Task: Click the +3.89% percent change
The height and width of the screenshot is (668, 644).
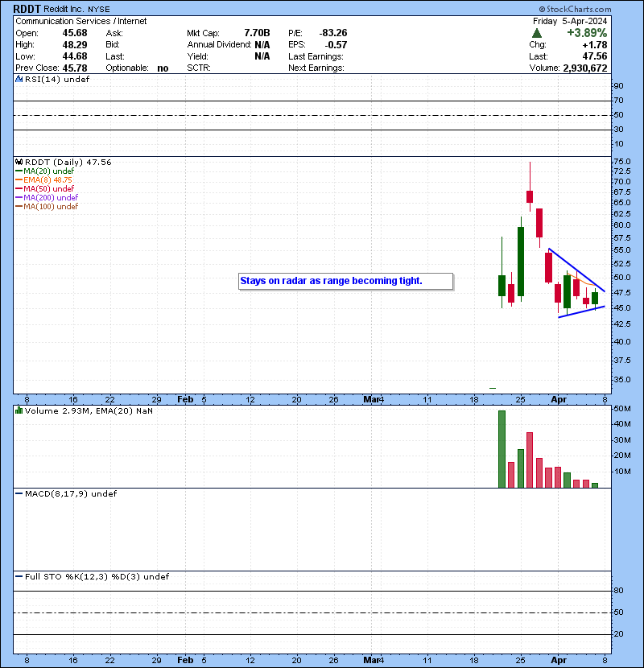Action: (587, 33)
